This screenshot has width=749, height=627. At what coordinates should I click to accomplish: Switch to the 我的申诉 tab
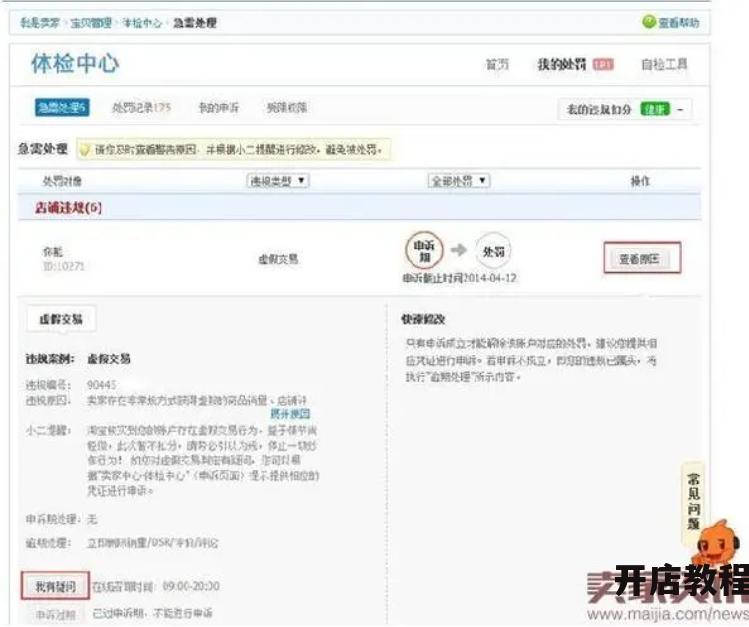pyautogui.click(x=218, y=107)
